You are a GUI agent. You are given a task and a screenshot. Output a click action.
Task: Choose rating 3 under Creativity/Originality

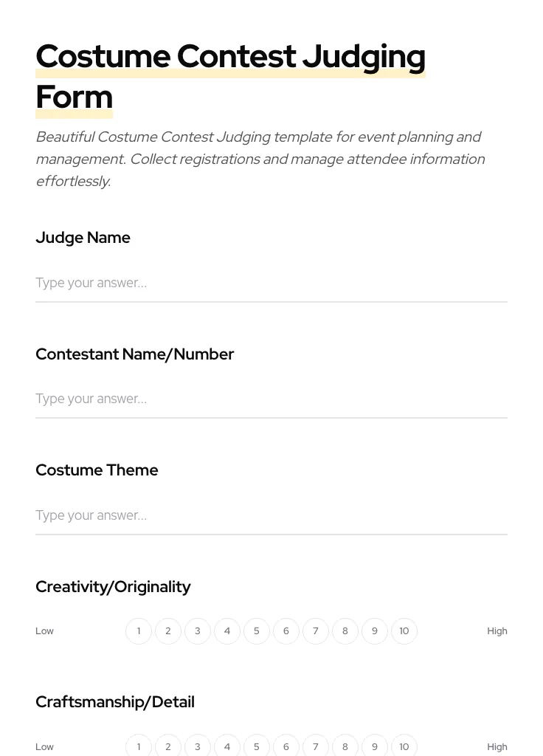[x=198, y=631]
